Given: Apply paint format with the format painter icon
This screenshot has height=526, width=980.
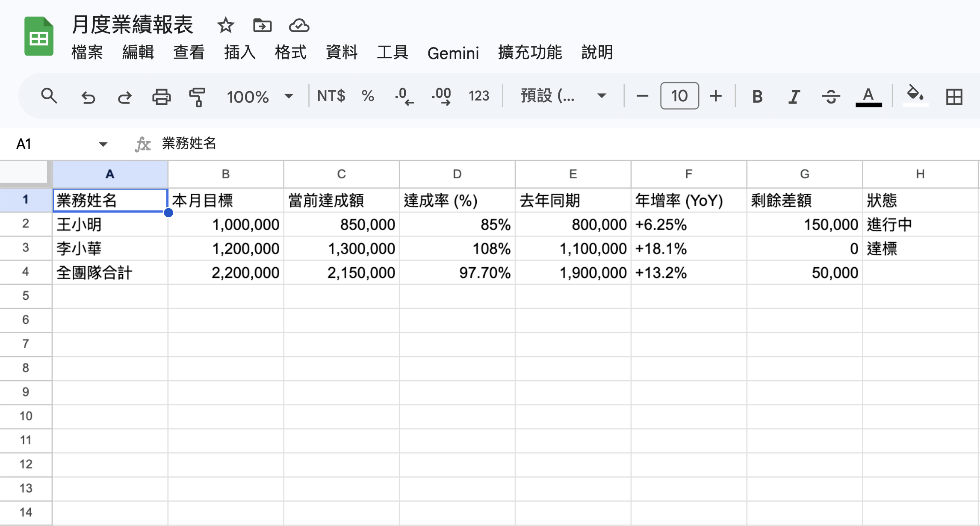Looking at the screenshot, I should pyautogui.click(x=198, y=96).
